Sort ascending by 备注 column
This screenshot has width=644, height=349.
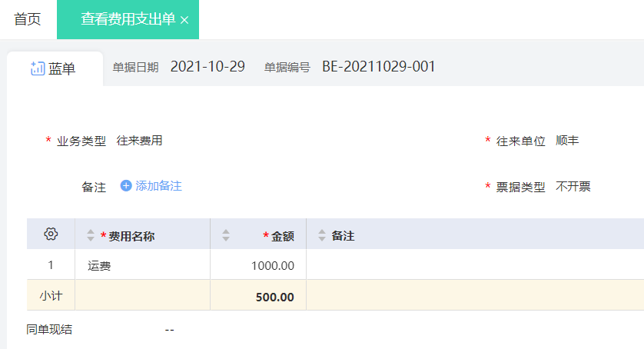pos(322,232)
